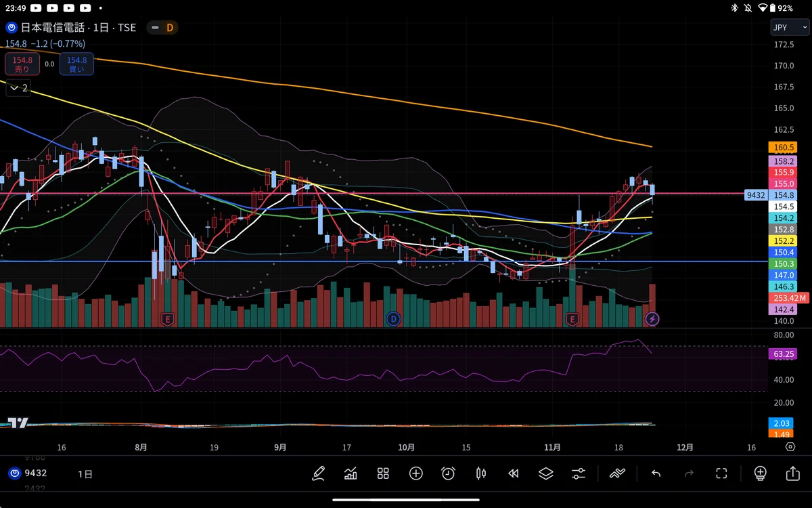
Task: Tap the muted bell status bar icon
Action: (x=749, y=8)
